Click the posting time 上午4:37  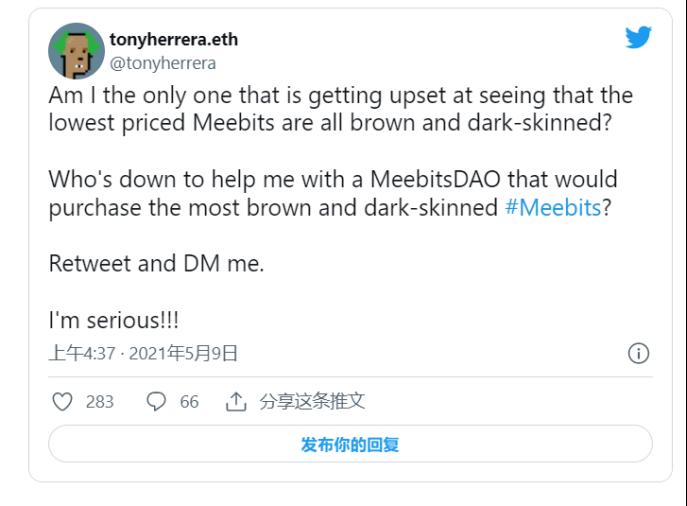tap(82, 353)
